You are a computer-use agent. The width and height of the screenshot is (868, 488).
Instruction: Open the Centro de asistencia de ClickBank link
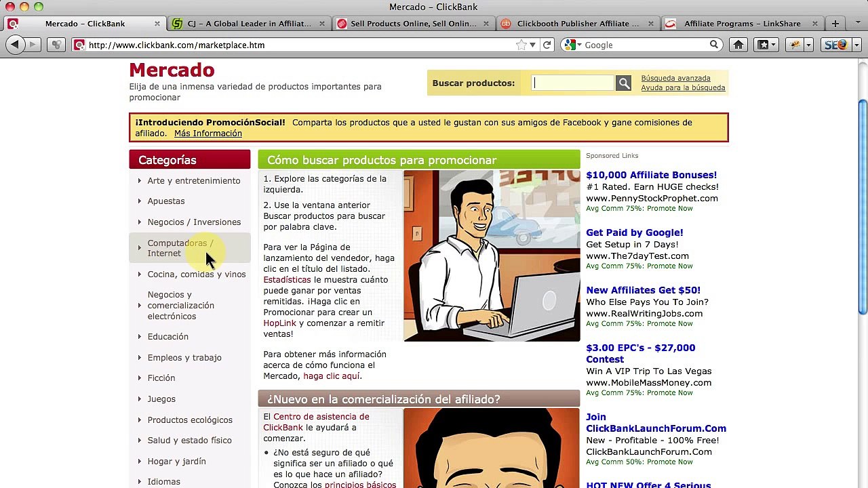[316, 422]
